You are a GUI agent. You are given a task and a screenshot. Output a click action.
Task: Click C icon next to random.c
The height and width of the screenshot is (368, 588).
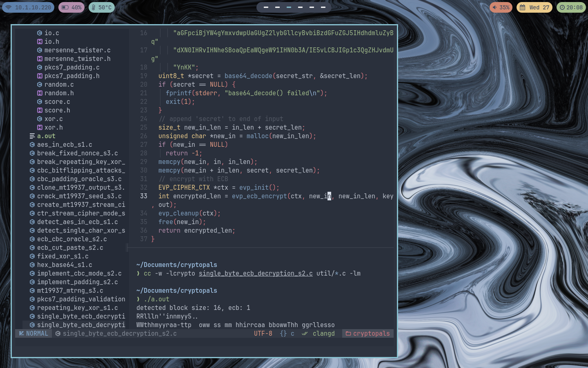[x=40, y=84]
